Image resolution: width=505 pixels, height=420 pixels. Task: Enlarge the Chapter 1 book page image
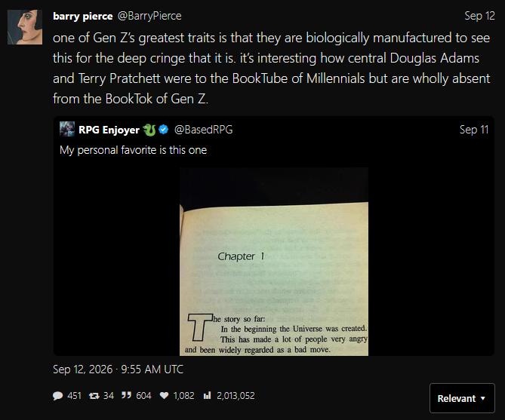click(x=274, y=262)
